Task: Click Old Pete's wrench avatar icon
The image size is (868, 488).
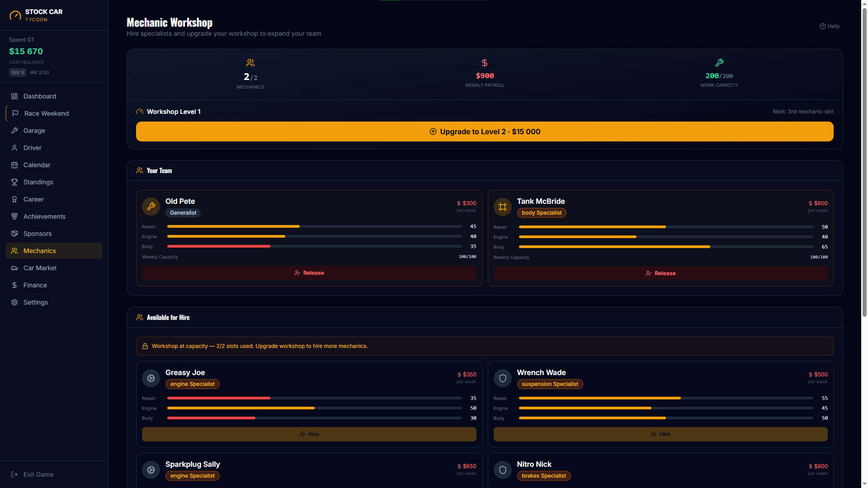Action: click(x=151, y=206)
